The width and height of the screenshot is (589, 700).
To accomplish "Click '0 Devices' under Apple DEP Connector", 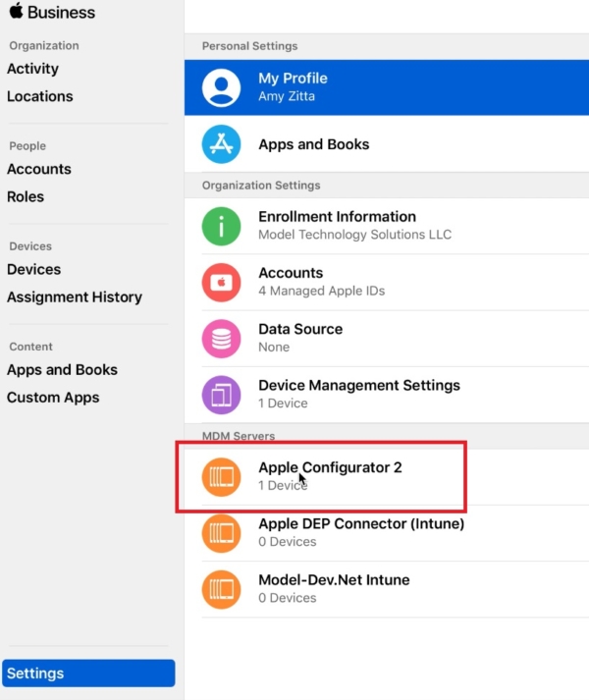I will (287, 542).
